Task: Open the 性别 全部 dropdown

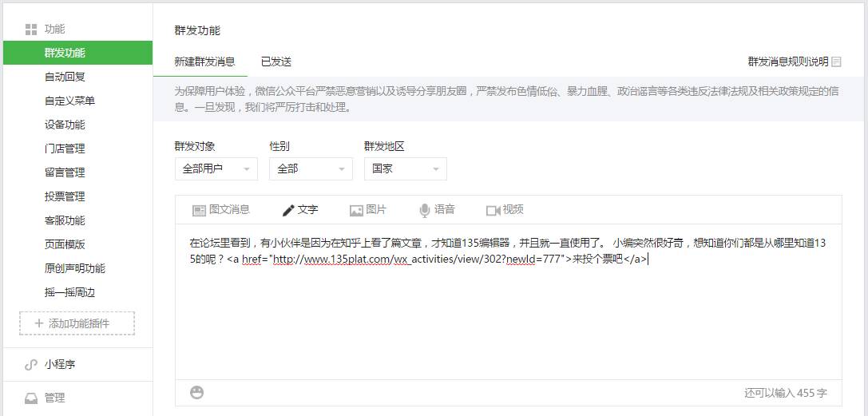Action: click(x=311, y=169)
